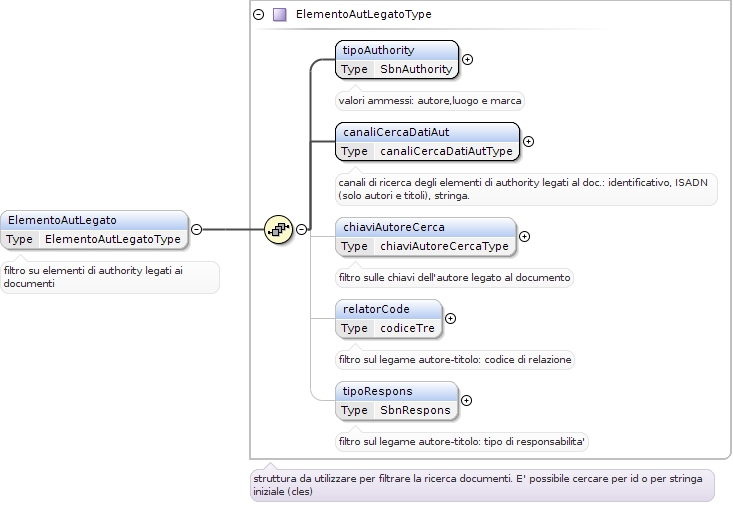Click the purple ElementoAutLegatoType complex type icon
Viewport: 733px width, 505px height.
(280, 14)
